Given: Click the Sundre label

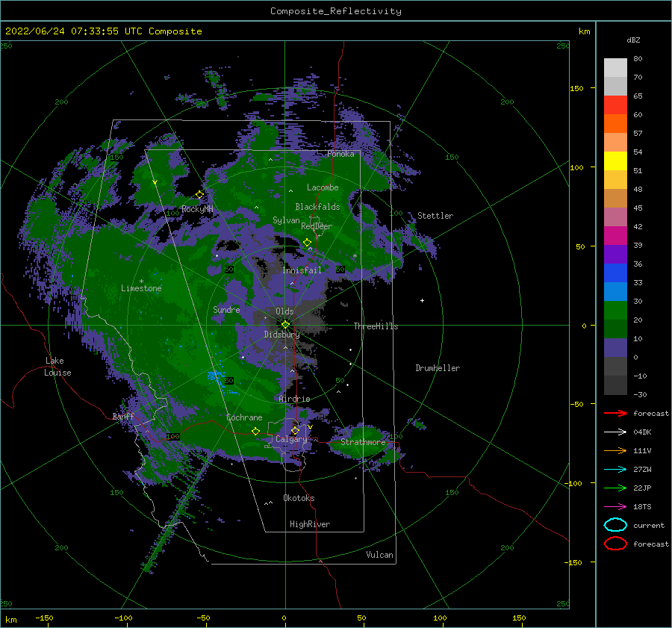Looking at the screenshot, I should tap(226, 309).
